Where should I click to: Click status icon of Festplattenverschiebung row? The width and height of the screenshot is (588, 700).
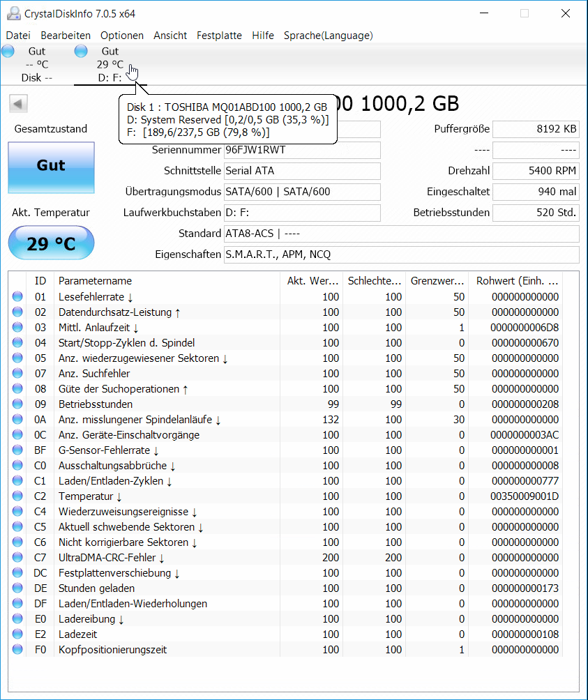[x=17, y=572]
